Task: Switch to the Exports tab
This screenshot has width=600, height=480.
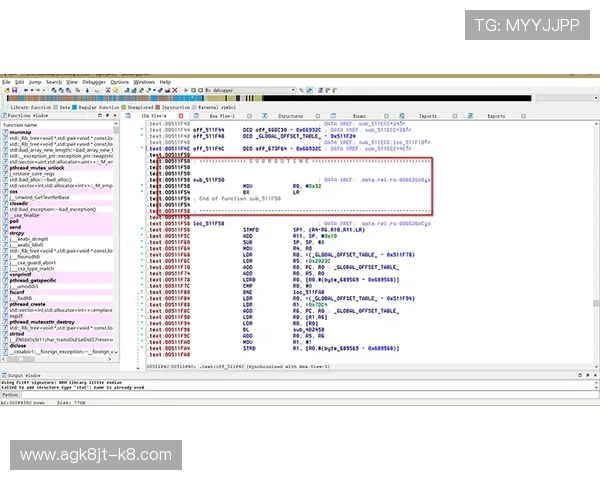Action: tap(496, 116)
